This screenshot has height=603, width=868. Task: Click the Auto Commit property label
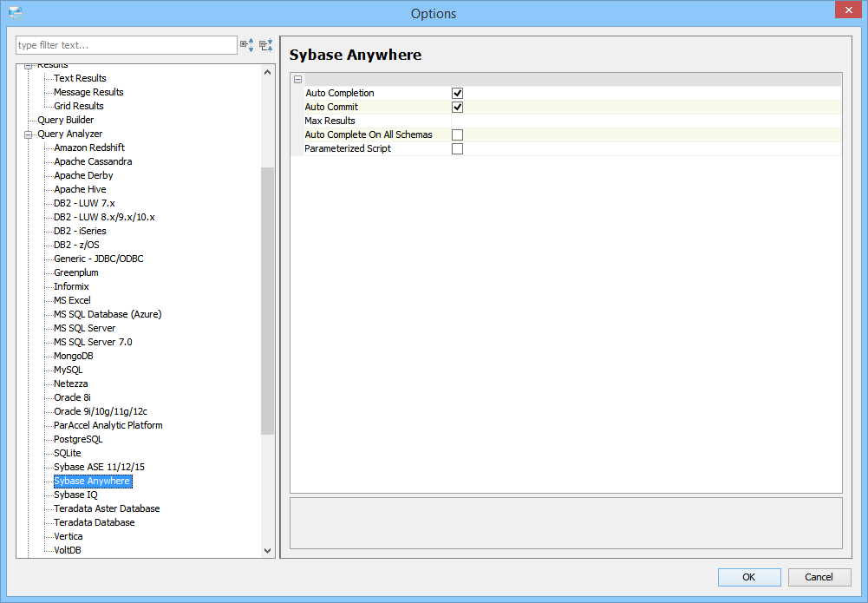pyautogui.click(x=331, y=107)
